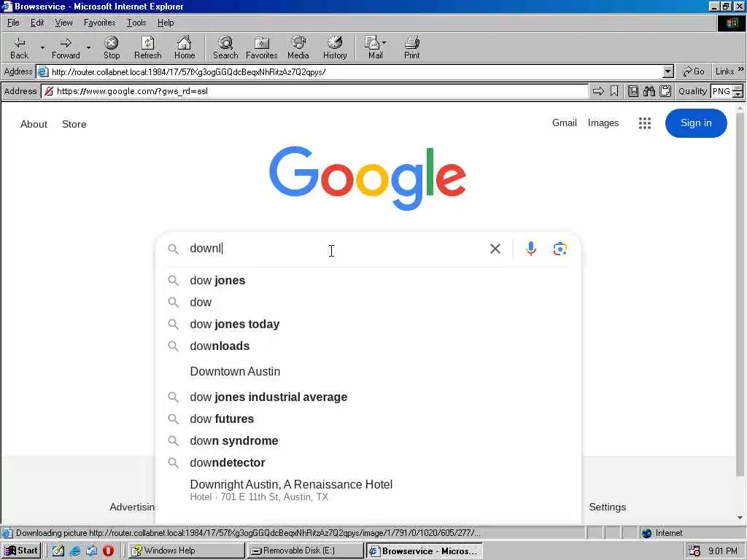Open the File menu
Image resolution: width=747 pixels, height=560 pixels.
click(x=13, y=23)
